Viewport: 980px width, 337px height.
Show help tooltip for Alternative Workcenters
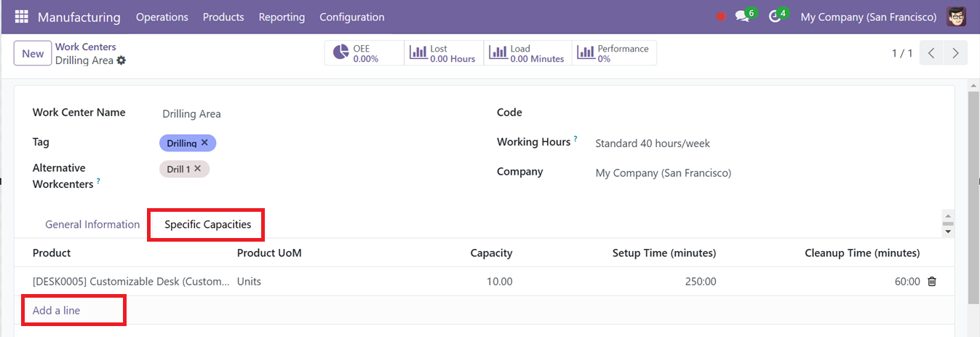tap(98, 181)
